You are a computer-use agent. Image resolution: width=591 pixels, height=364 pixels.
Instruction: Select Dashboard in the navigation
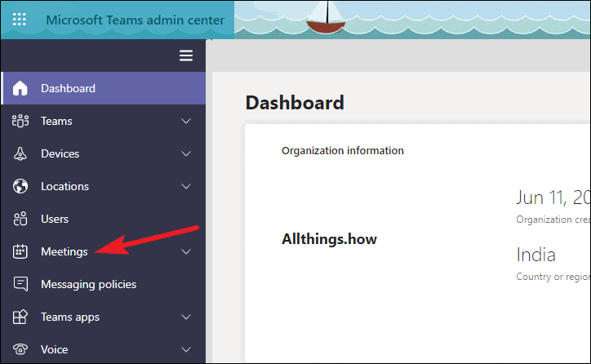click(x=104, y=88)
